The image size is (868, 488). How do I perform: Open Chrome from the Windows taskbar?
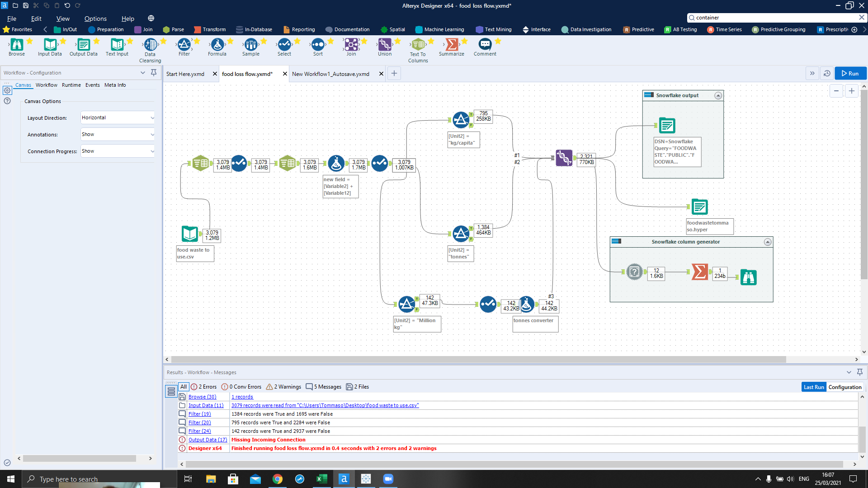pos(278,479)
